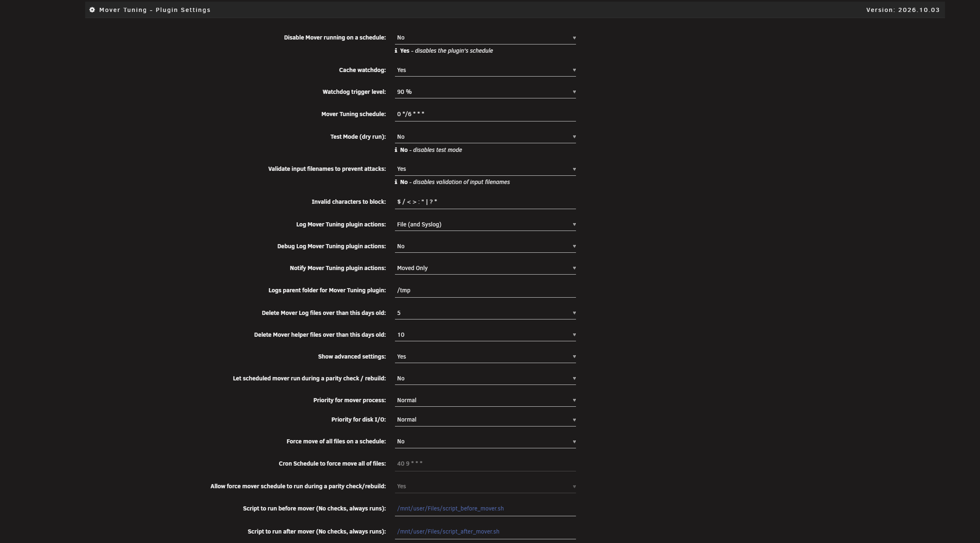Click the 'Watchdog trigger level:' label
The height and width of the screenshot is (543, 980).
[354, 92]
